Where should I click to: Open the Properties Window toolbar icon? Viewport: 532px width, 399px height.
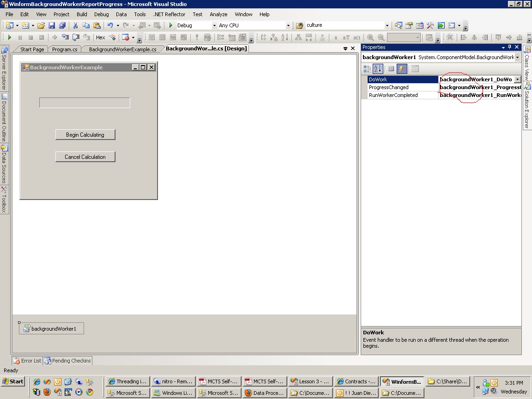tap(409, 25)
